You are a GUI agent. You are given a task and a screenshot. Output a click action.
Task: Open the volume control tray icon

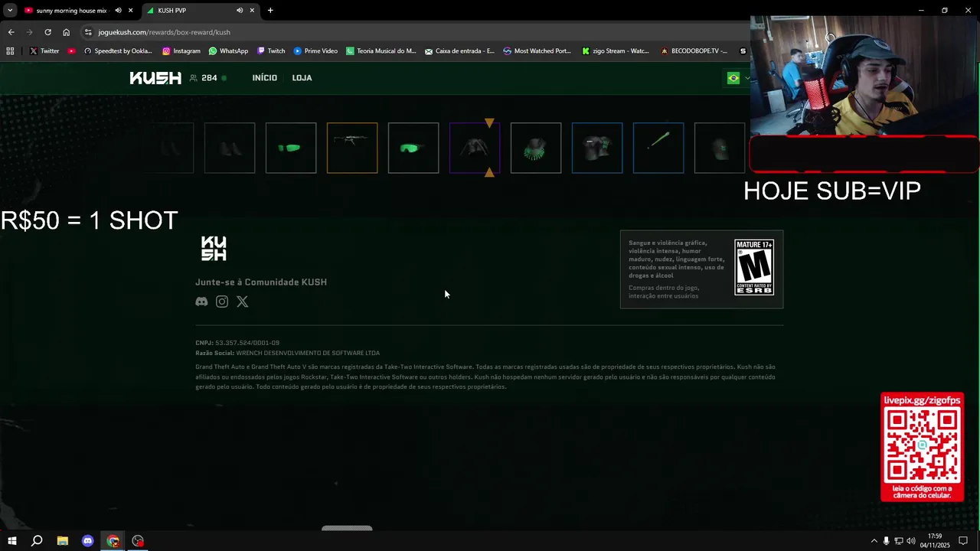[911, 541]
